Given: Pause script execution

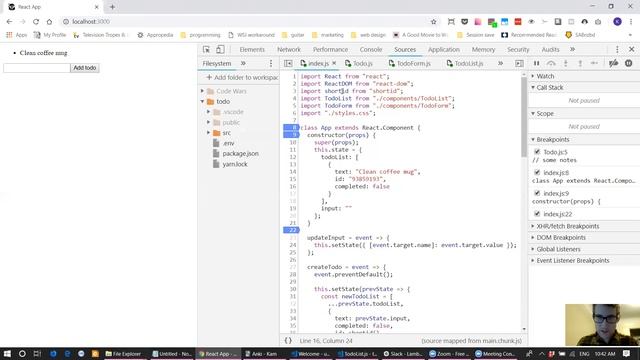Looking at the screenshot, I should (536, 63).
